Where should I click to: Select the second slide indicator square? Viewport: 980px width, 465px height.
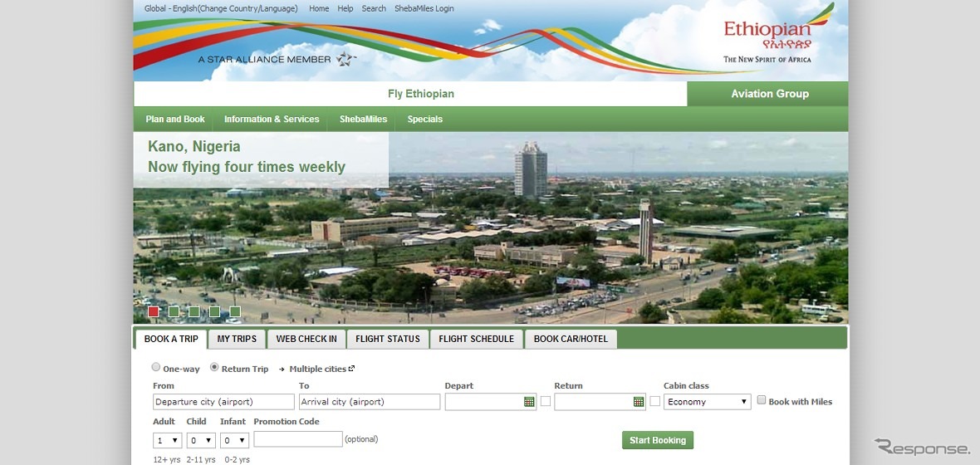(174, 311)
